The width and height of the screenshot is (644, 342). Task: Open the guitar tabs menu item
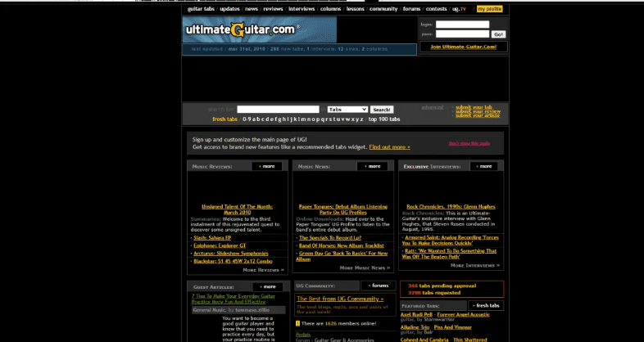click(x=201, y=9)
